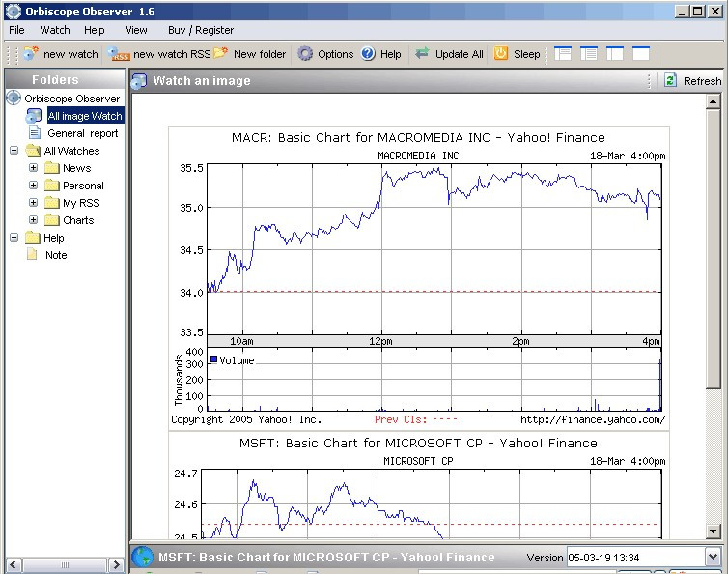This screenshot has width=728, height=574.
Task: Click the Folders panel header
Action: tap(65, 79)
